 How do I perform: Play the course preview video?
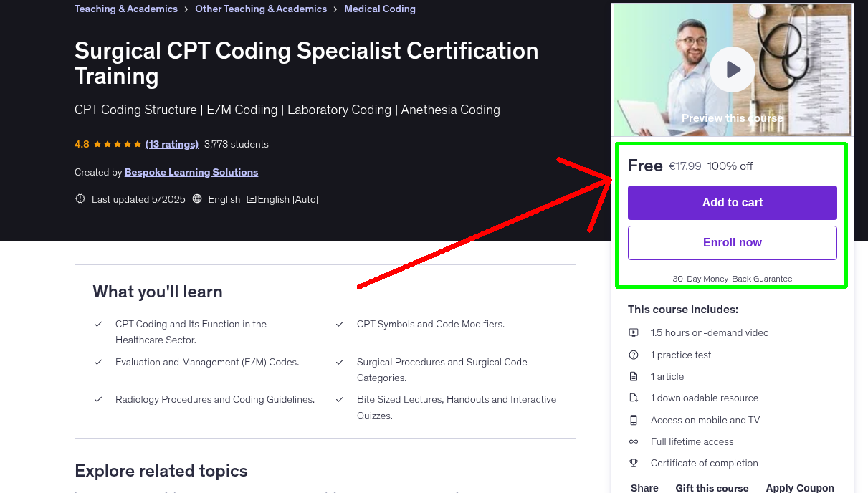coord(732,69)
